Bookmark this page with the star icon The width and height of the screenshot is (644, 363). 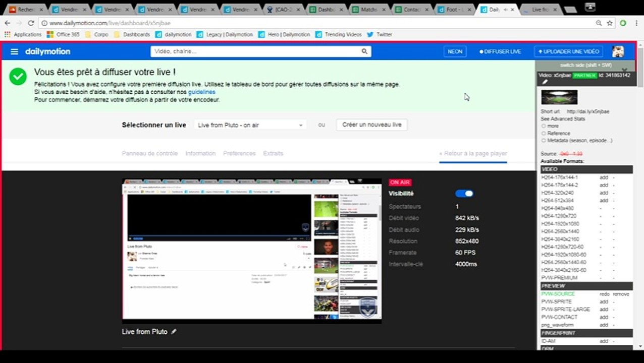[x=610, y=23]
